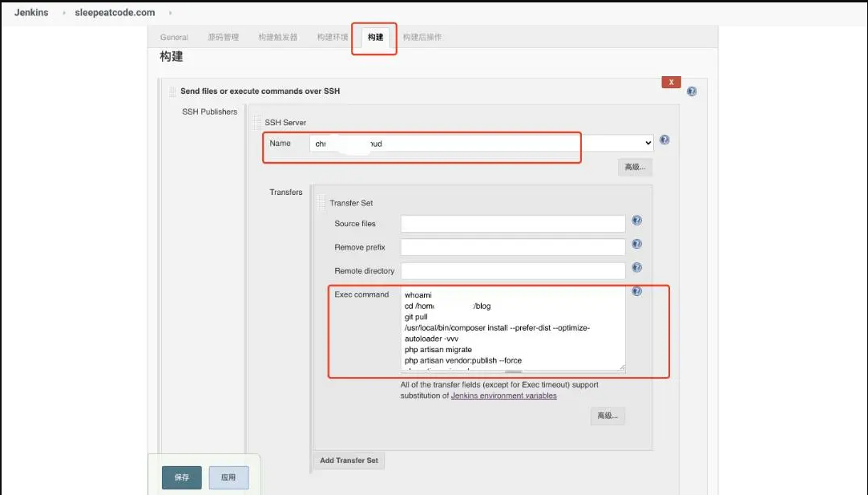Click help icon next to Source files

point(636,221)
